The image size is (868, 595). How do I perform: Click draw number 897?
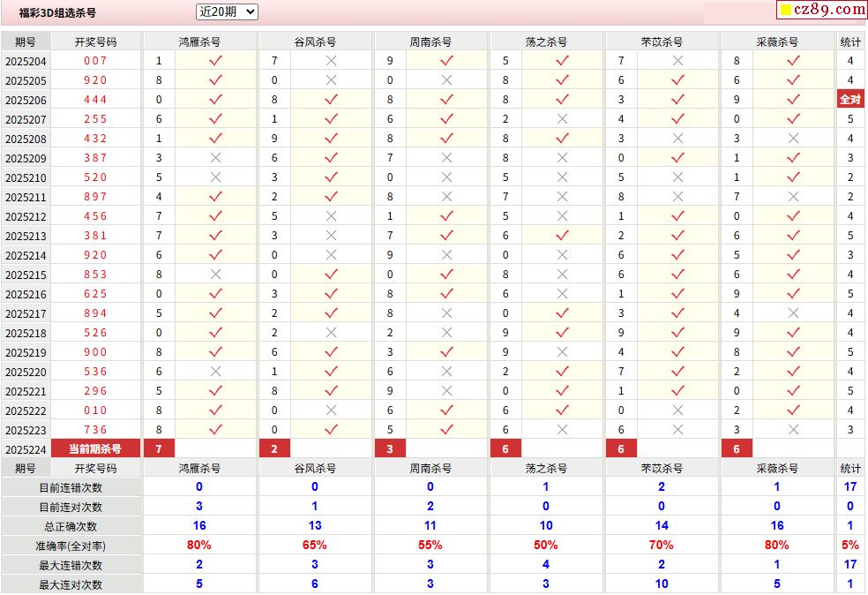click(x=95, y=197)
